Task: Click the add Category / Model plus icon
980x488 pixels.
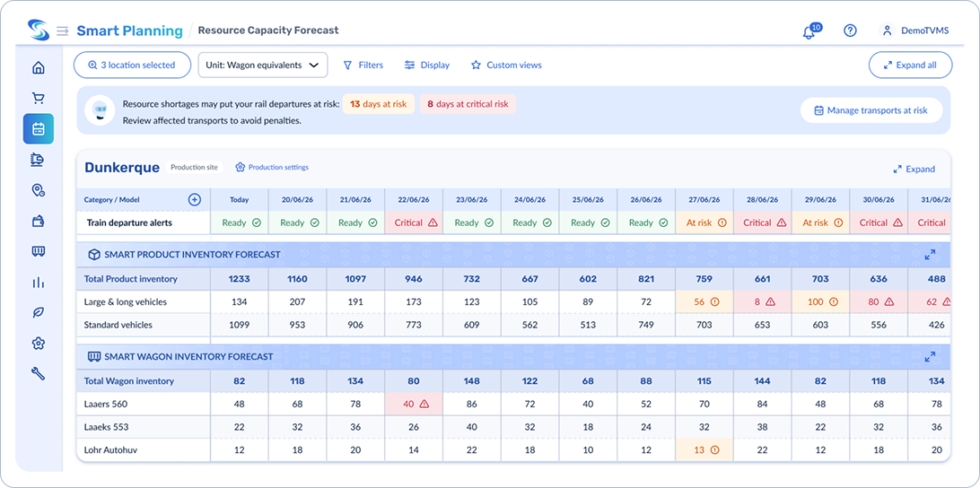Action: (195, 200)
